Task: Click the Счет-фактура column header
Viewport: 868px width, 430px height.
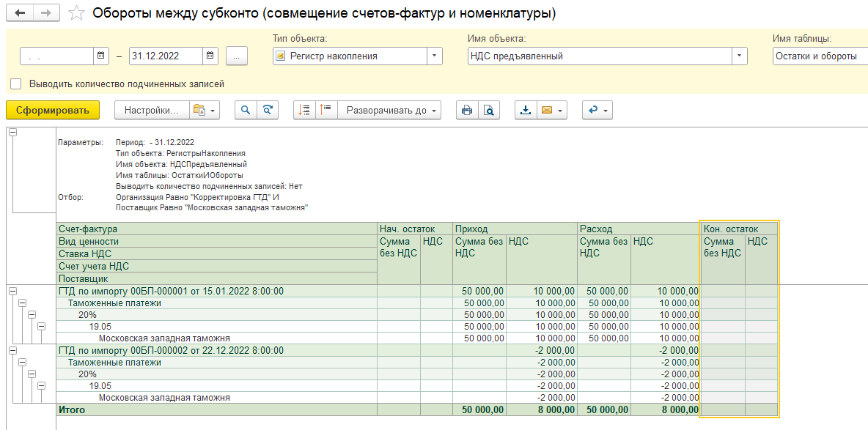Action: [216, 229]
